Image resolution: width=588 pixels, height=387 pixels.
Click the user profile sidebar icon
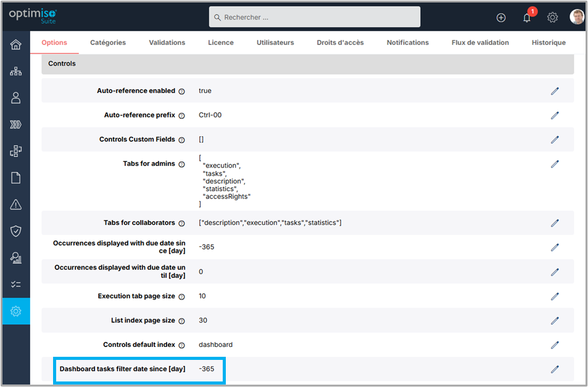click(x=15, y=98)
